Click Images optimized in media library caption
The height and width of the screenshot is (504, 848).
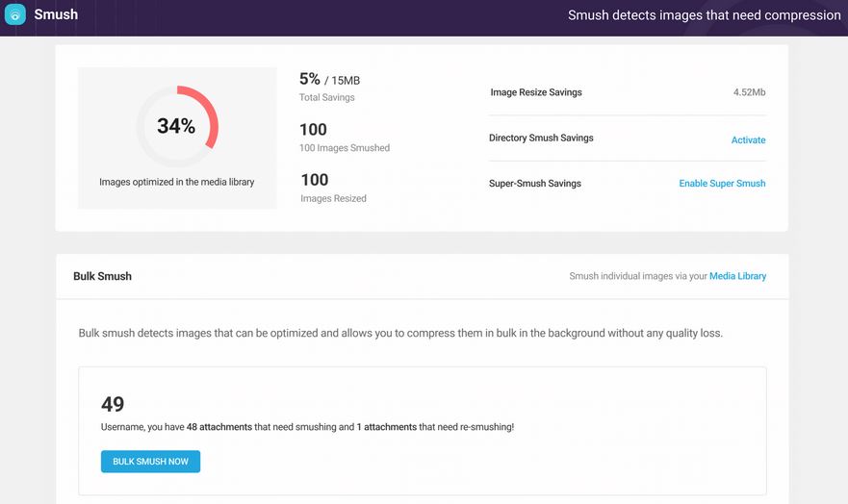coord(177,182)
